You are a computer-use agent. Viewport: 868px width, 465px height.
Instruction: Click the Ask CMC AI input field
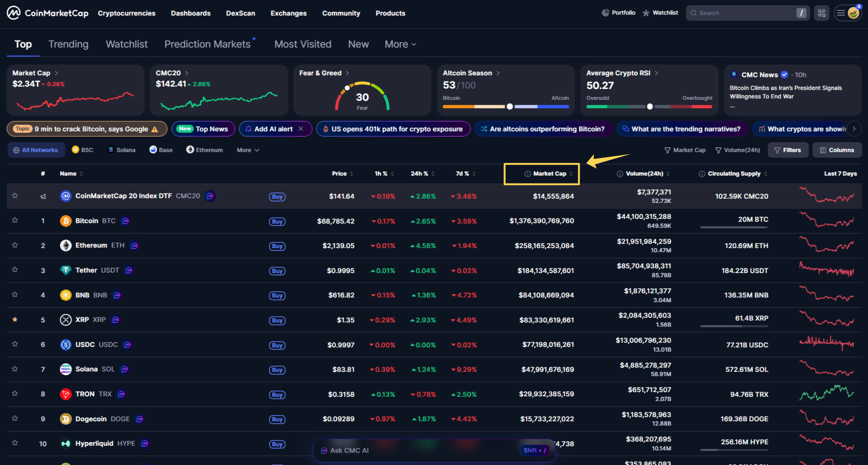click(424, 450)
